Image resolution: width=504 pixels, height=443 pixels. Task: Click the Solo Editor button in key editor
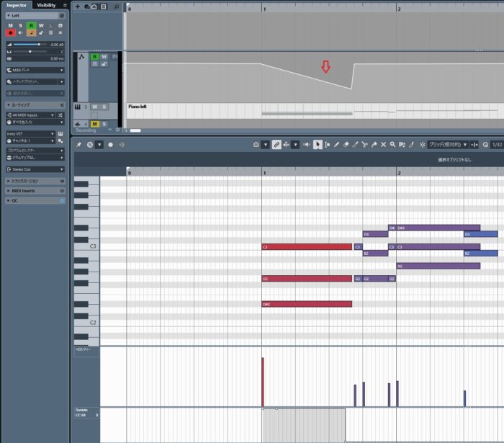(89, 145)
